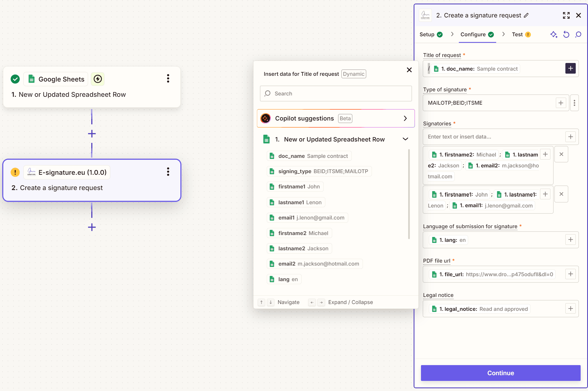Viewport: 588px width, 391px height.
Task: Switch to the Test tab
Action: (x=521, y=34)
